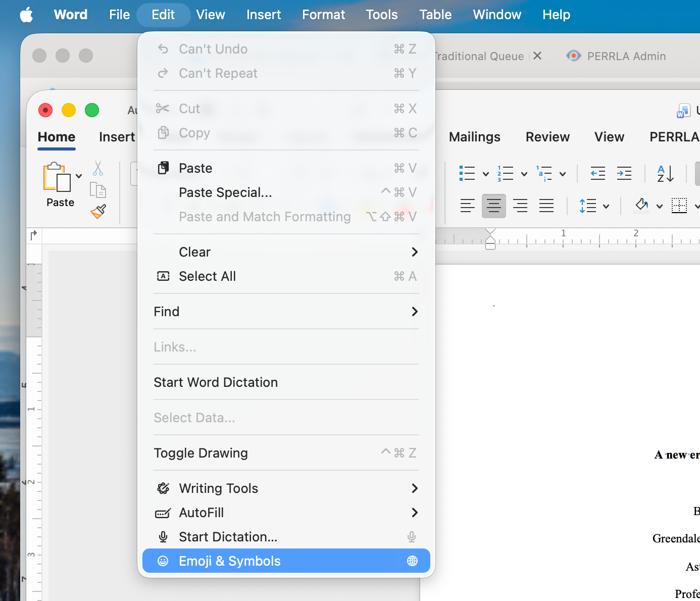The width and height of the screenshot is (700, 601).
Task: Expand the Find submenu
Action: [x=286, y=312]
